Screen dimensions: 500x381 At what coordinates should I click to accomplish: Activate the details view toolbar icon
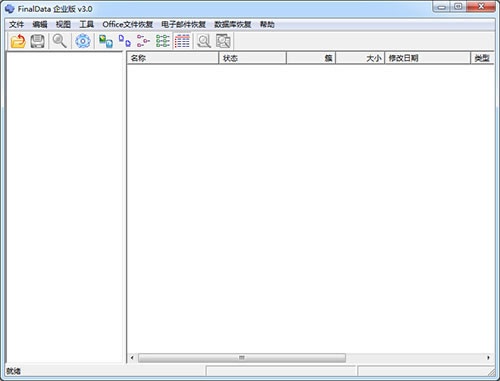[x=182, y=41]
